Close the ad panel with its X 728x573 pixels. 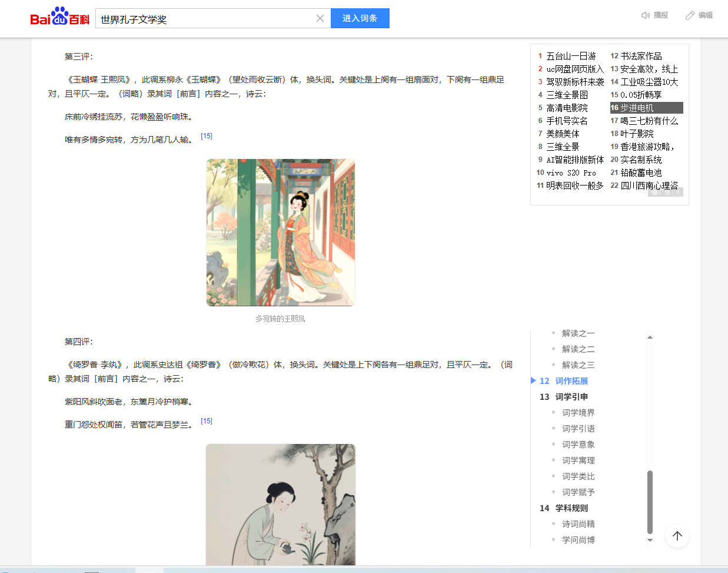point(678,193)
